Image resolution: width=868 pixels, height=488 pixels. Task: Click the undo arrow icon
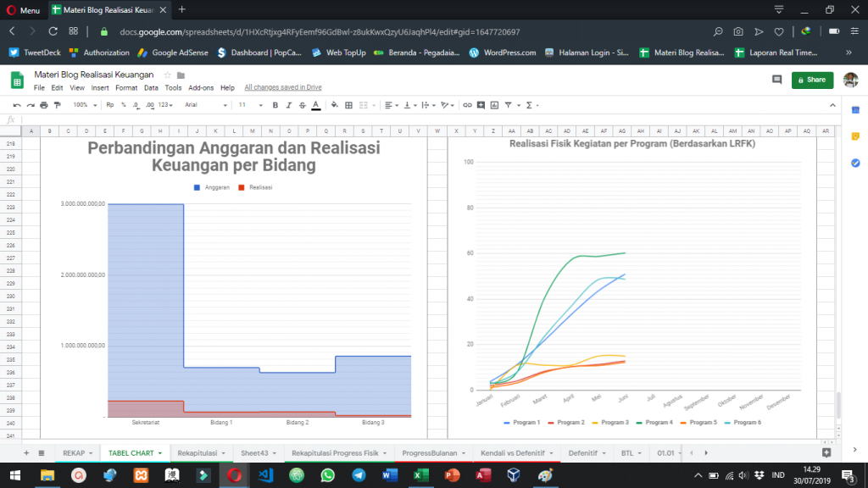point(17,105)
